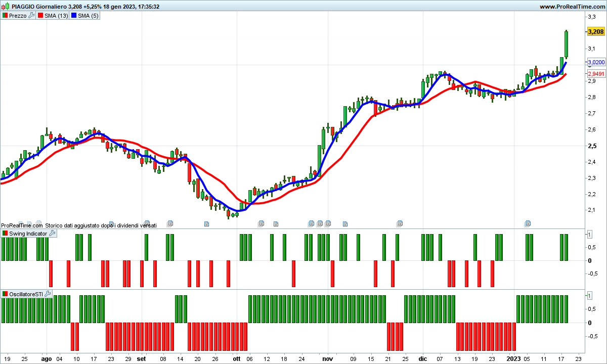Select the Prezzo legend label
The width and height of the screenshot is (607, 364).
coord(18,16)
